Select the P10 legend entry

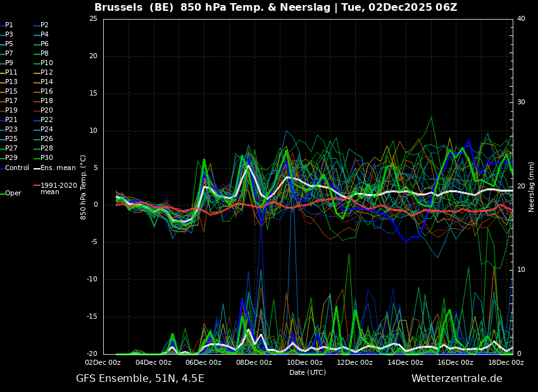[x=46, y=63]
